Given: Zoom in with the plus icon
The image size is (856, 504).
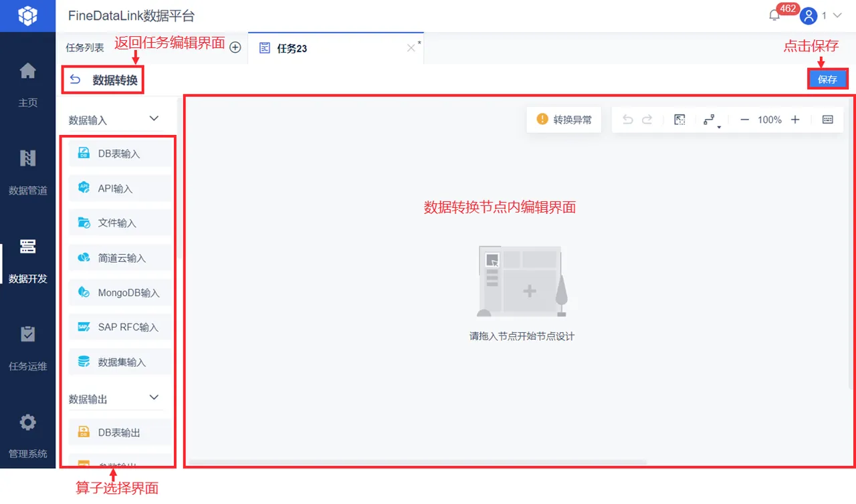Looking at the screenshot, I should (795, 120).
